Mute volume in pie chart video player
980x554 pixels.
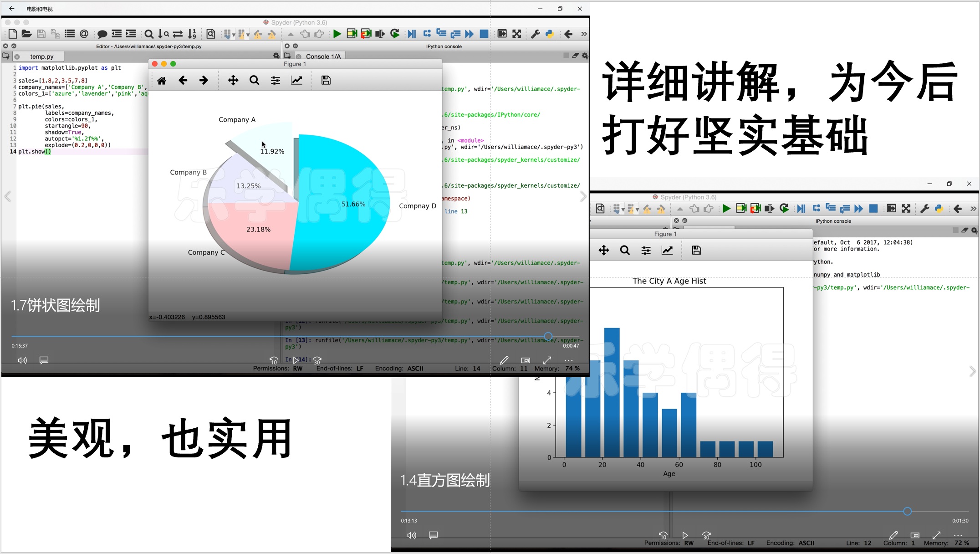coord(22,360)
